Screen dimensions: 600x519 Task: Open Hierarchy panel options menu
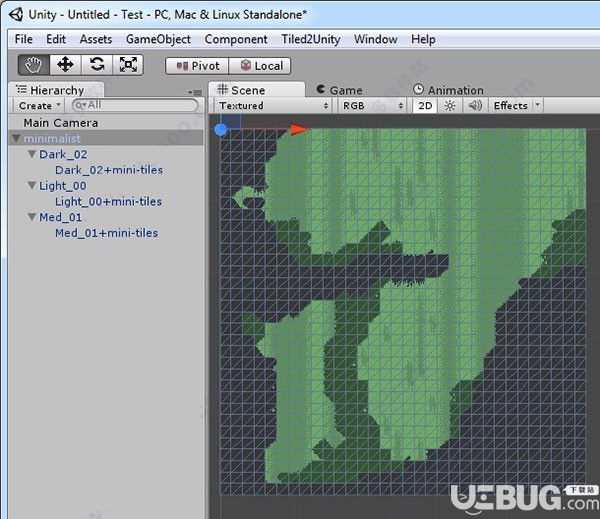coord(195,92)
